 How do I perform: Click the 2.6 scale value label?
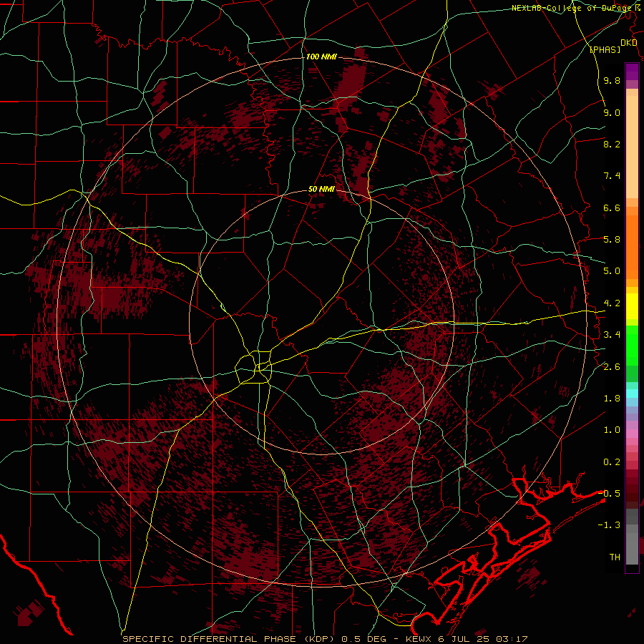tap(612, 367)
